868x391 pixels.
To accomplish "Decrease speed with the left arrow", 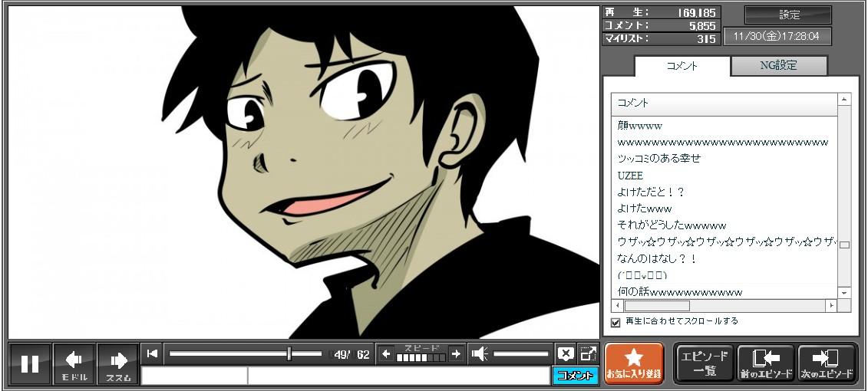I will coord(386,353).
